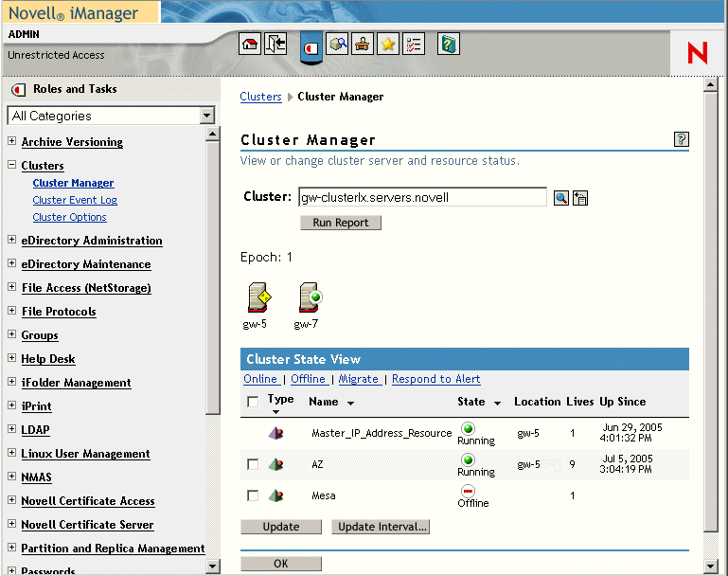Click into the Cluster name input field
Screen dimensions: 728x576
tap(422, 197)
